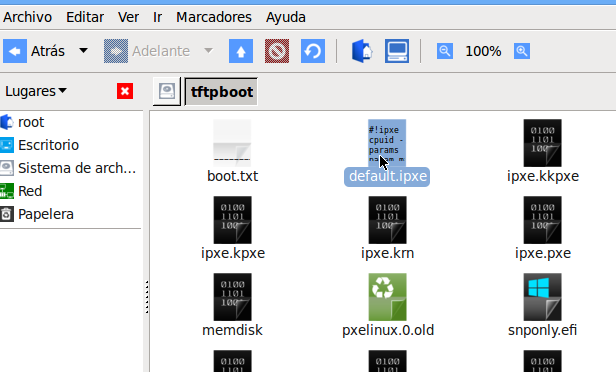Select the ipxe.kkpxe binary file icon
Image resolution: width=616 pixels, height=372 pixels.
coord(543,143)
